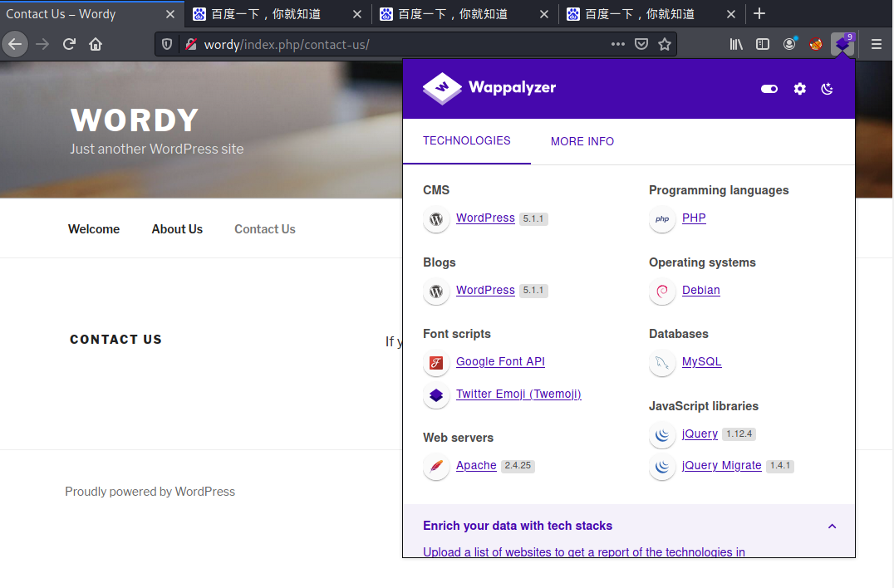
Task: Click the WordPress icon under Blogs
Action: pos(436,292)
